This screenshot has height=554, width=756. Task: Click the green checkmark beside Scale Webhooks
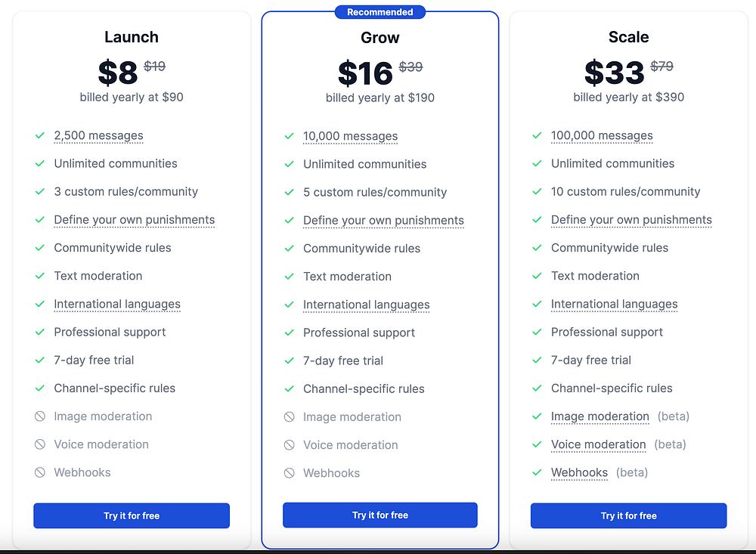537,472
